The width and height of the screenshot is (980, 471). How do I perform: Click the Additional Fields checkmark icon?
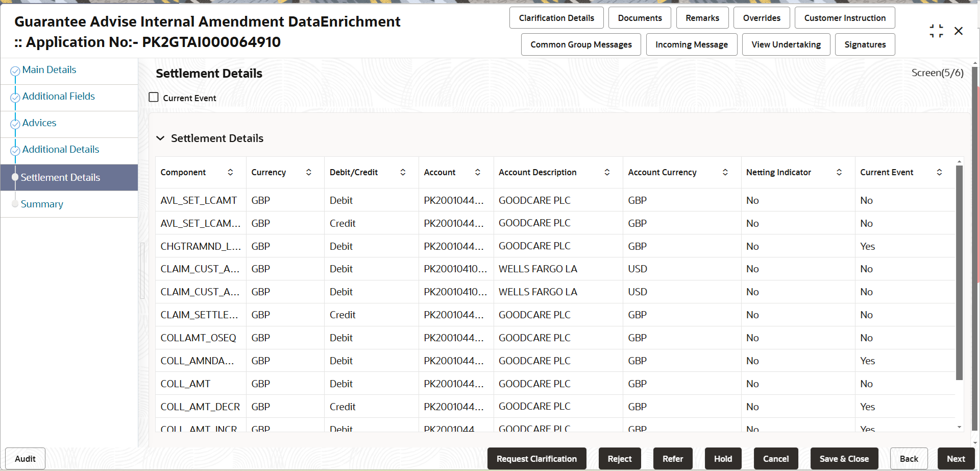pyautogui.click(x=15, y=96)
